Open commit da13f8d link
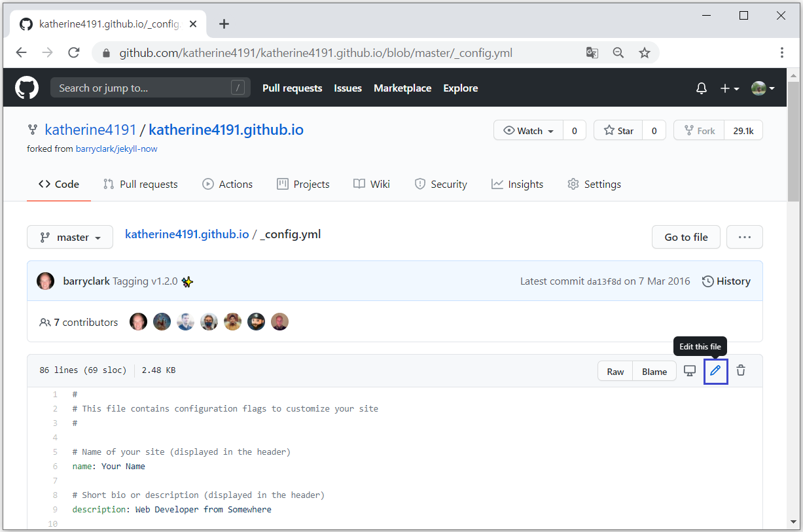Viewport: 803px width, 532px height. pos(604,281)
